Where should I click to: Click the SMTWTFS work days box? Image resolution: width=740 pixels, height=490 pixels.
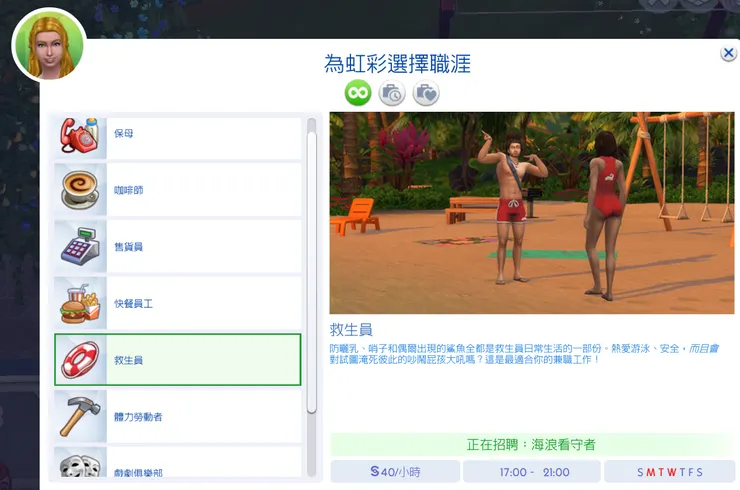tap(670, 472)
